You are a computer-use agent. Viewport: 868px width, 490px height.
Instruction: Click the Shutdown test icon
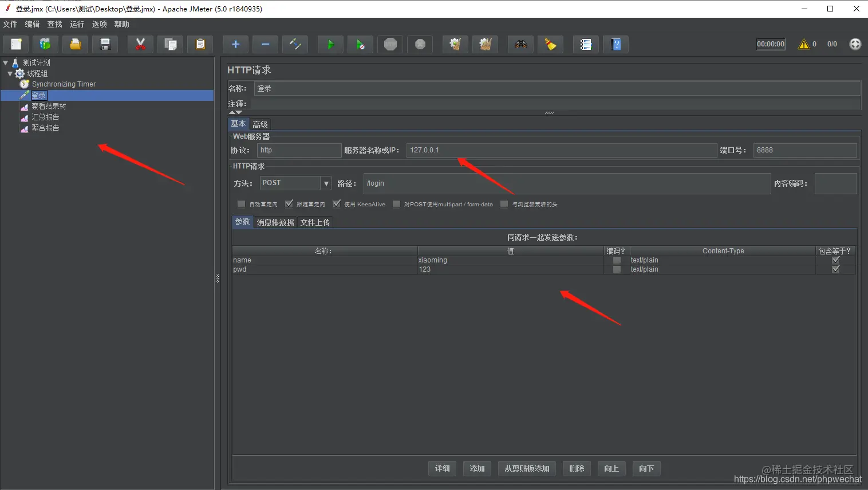pos(420,44)
